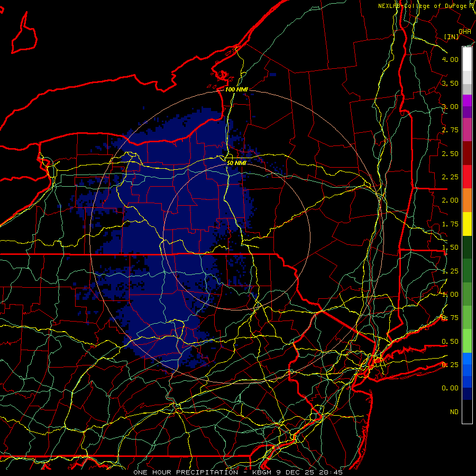This screenshot has width=476, height=476.
Task: Select the bright red legend swatch
Action: (x=467, y=177)
